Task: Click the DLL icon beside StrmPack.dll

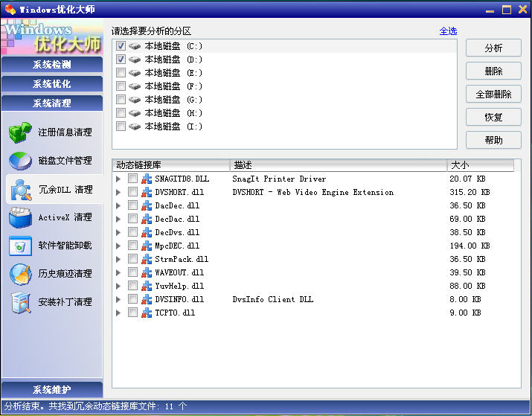Action: click(147, 259)
